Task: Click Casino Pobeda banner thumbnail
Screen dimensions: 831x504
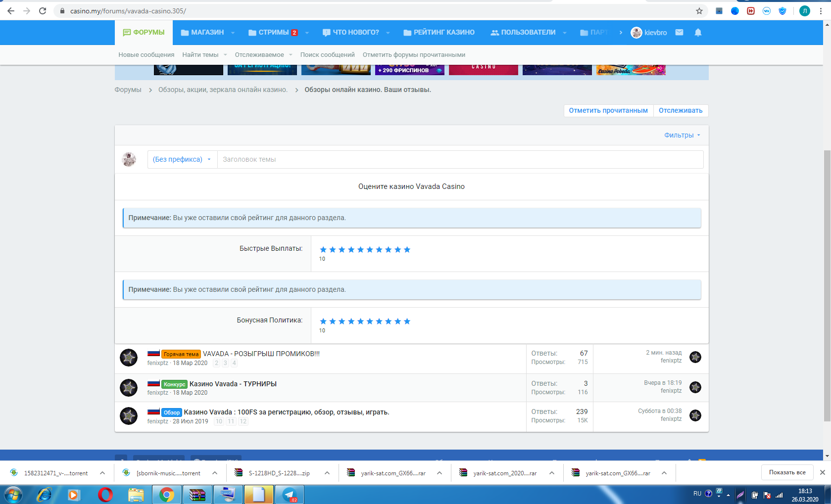Action: 631,70
